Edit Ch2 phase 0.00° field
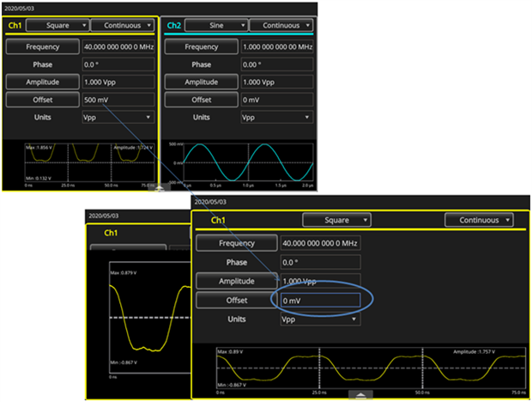The image size is (532, 402). [x=277, y=64]
